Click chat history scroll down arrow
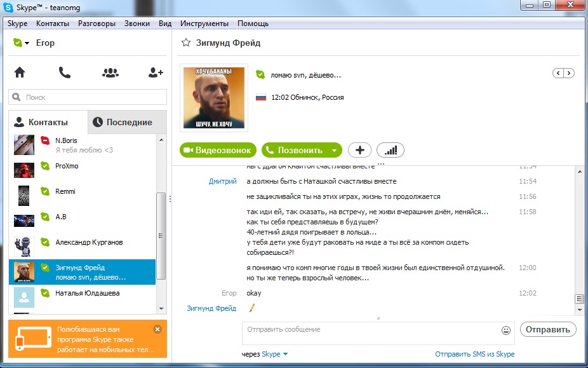The width and height of the screenshot is (588, 368). coord(580,310)
